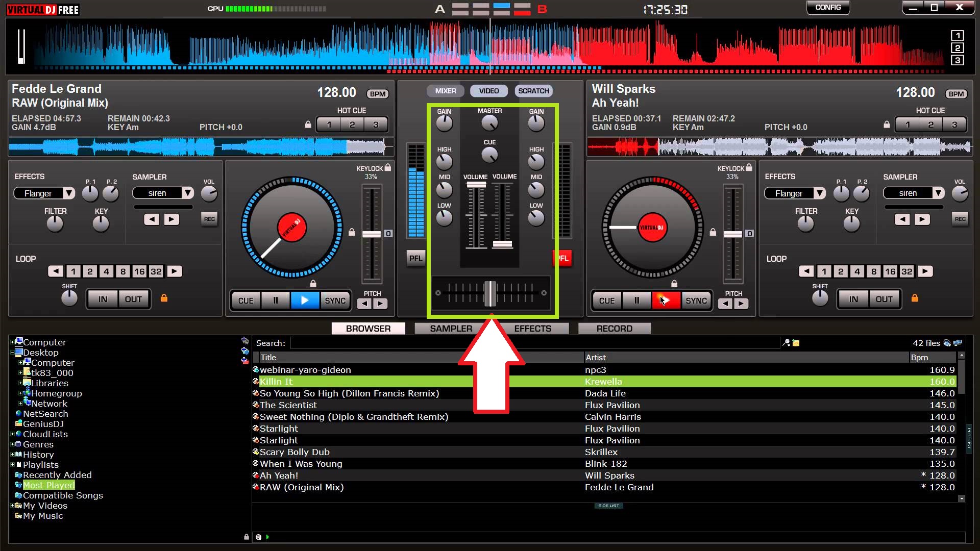This screenshot has height=551, width=980.
Task: Click right deck sampler REC button
Action: (960, 219)
